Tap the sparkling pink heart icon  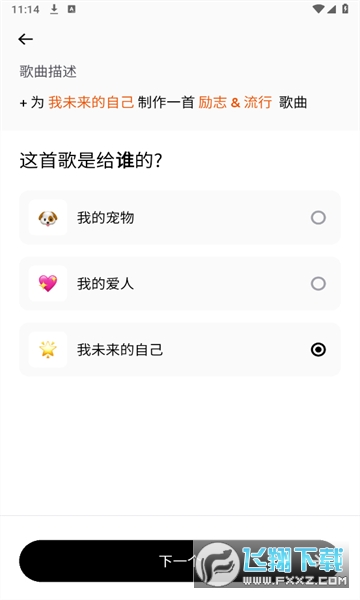tap(48, 284)
